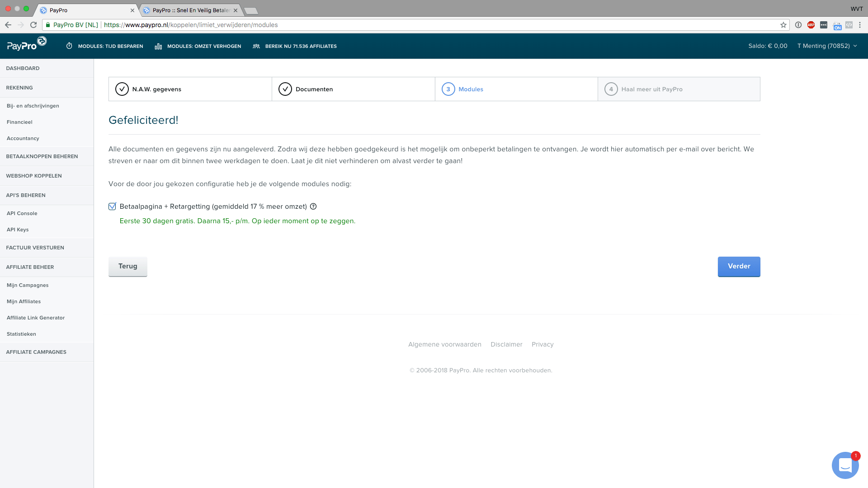Screen dimensions: 868x488
Task: Click the PayPro logo in header
Action: point(27,44)
